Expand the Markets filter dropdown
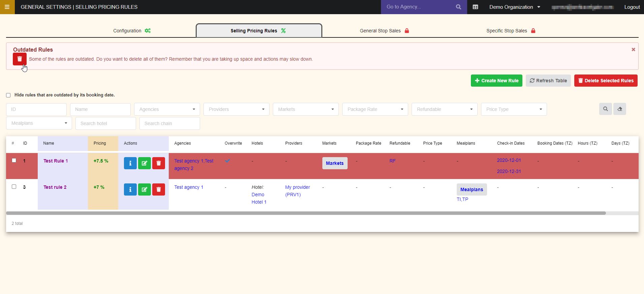This screenshot has height=294, width=644. pyautogui.click(x=306, y=109)
